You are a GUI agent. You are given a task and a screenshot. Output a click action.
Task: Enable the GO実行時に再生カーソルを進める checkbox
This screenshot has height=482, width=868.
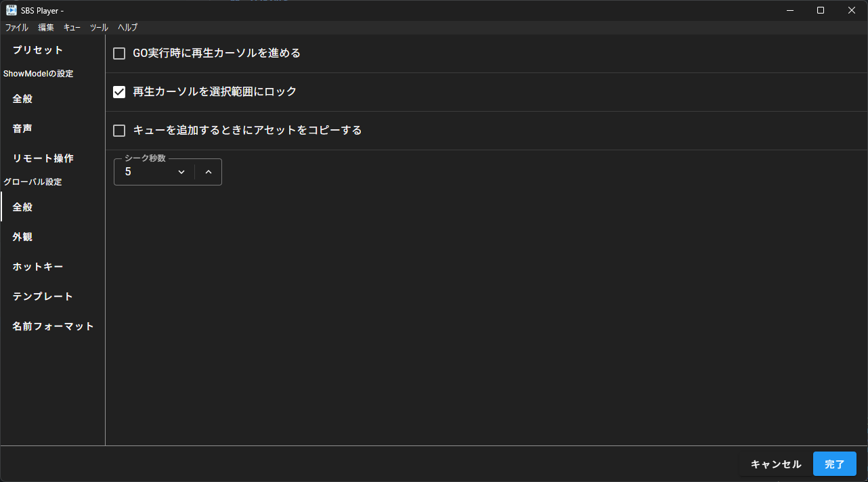(x=118, y=52)
